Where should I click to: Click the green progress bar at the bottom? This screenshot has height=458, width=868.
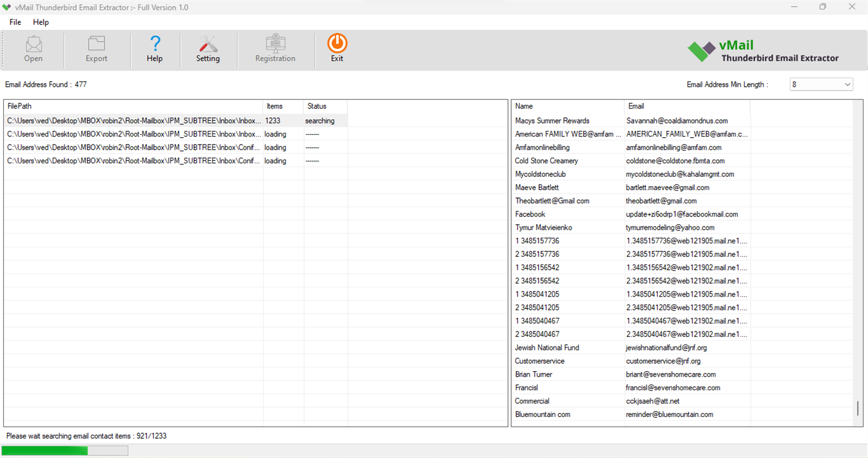[x=43, y=450]
